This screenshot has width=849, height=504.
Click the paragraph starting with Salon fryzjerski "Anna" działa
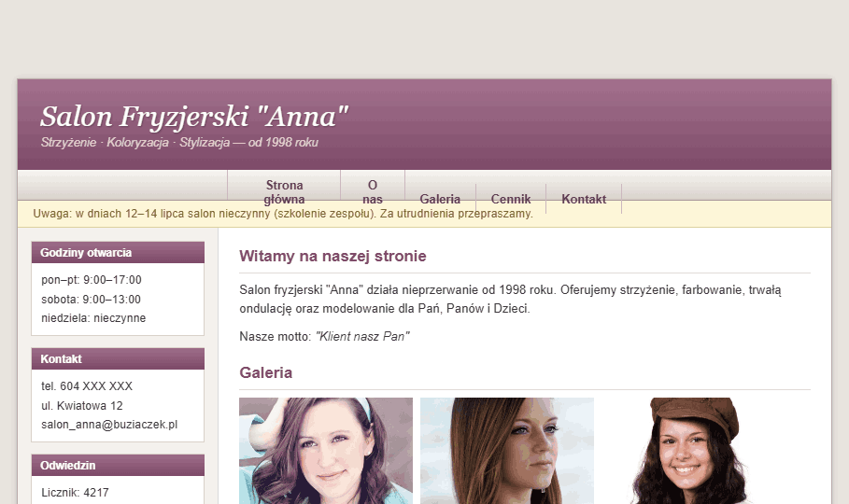tap(510, 300)
